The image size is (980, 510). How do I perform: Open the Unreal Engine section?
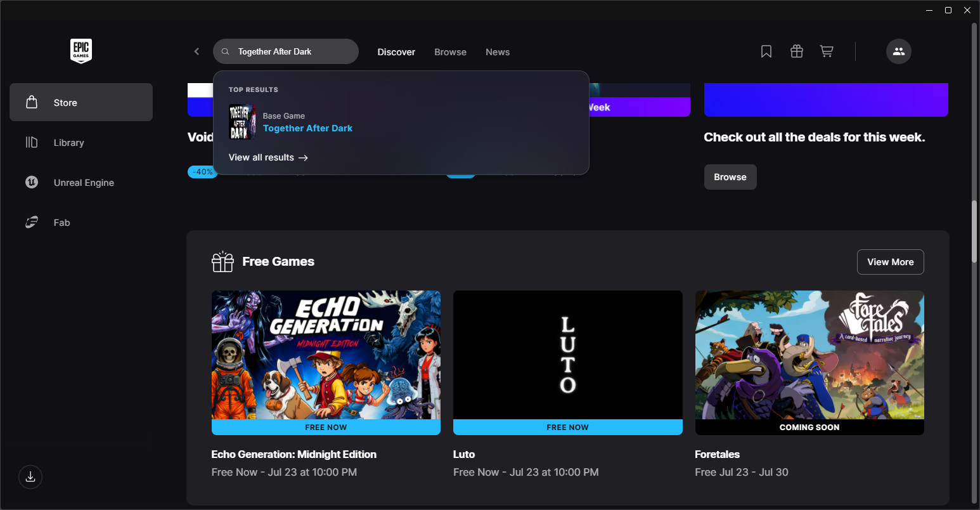pyautogui.click(x=81, y=182)
